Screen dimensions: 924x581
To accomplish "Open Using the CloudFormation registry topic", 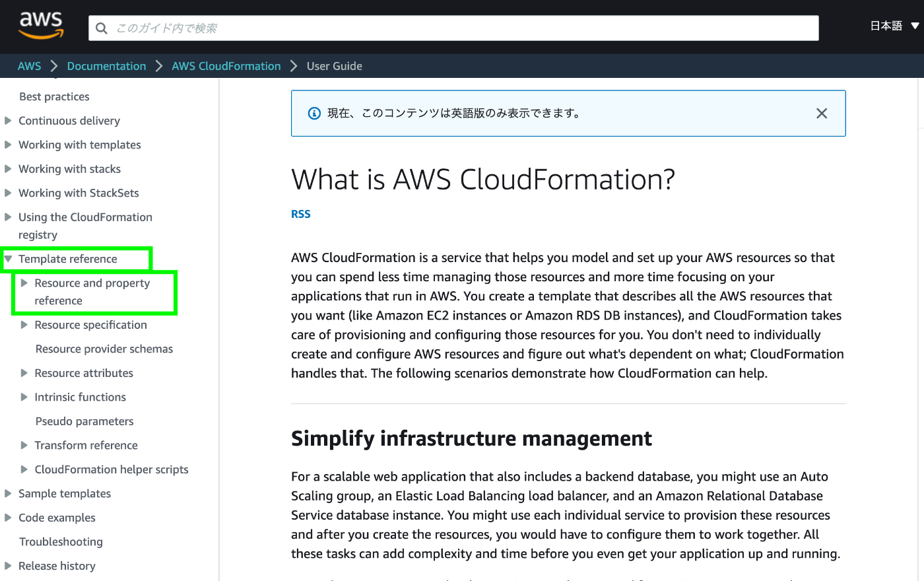I will tap(85, 226).
